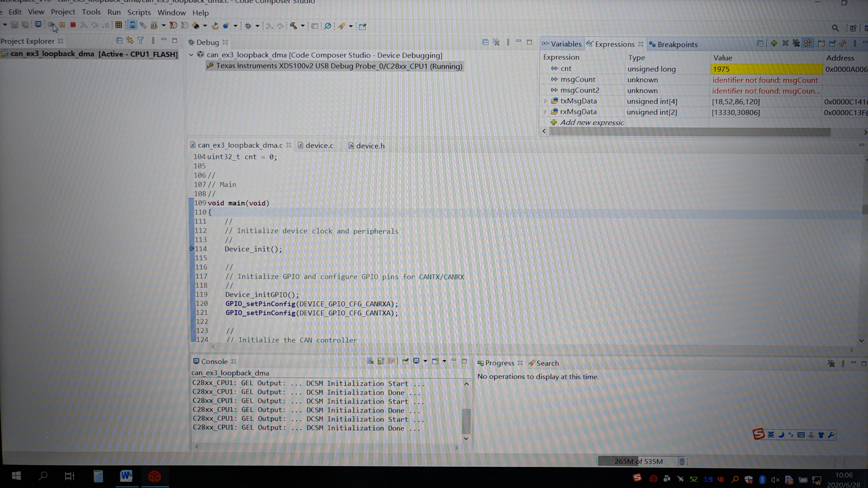Image resolution: width=868 pixels, height=488 pixels.
Task: Toggle Continuous Refresh in Expressions view
Action: point(807,43)
